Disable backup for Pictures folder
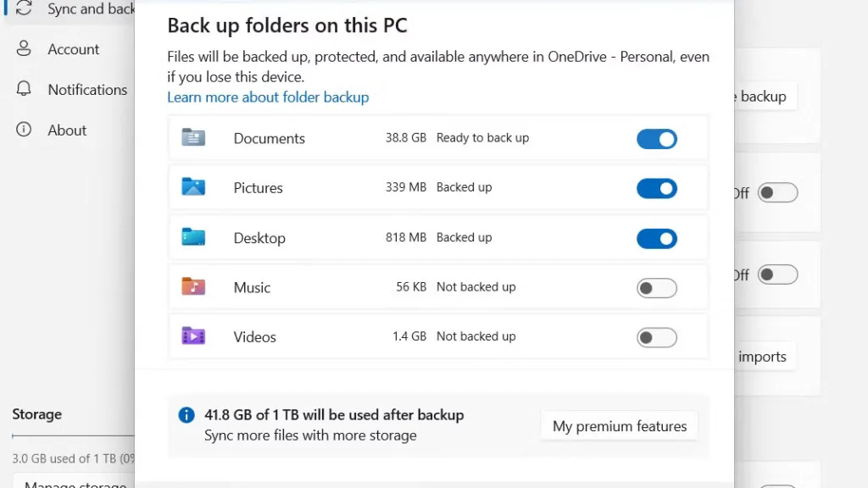This screenshot has height=488, width=868. tap(657, 189)
